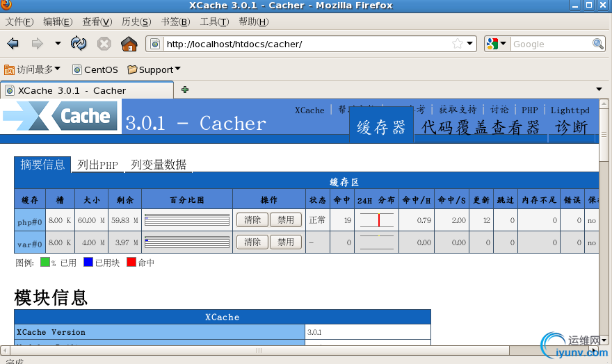Screen dimensions: 612x364
Task: Open the address bar history dropdown
Action: [470, 44]
